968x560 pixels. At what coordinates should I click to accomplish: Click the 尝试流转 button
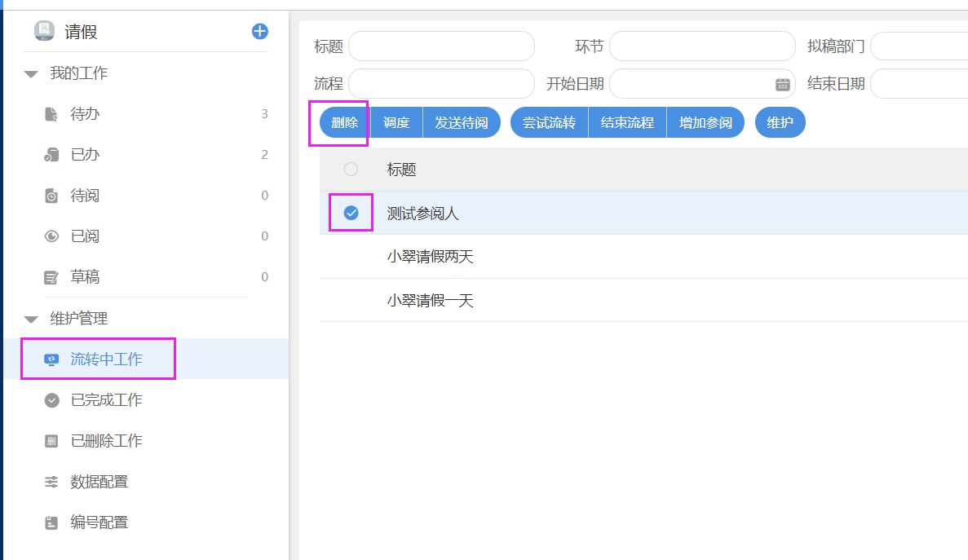pyautogui.click(x=549, y=122)
